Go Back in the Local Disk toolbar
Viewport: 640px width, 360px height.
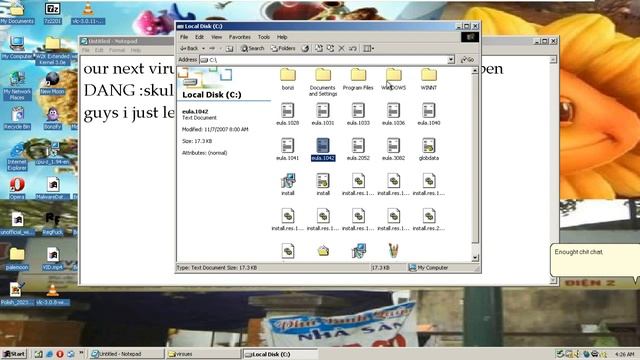point(189,48)
